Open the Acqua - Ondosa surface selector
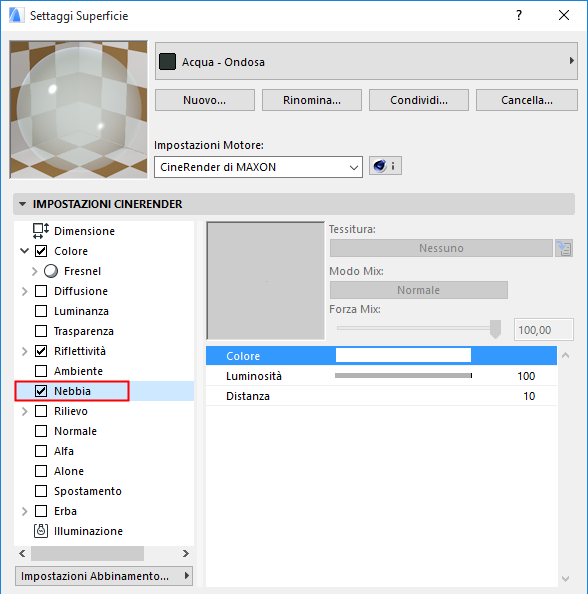Screen dimensions: 588x594 [x=366, y=61]
